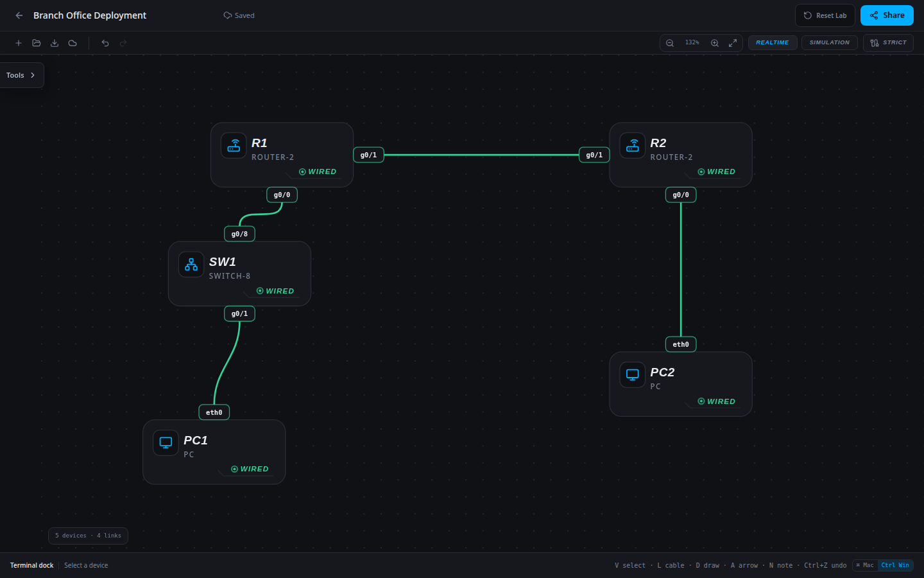Click the R1 device name
Screen dimensions: 924x578
[259, 143]
